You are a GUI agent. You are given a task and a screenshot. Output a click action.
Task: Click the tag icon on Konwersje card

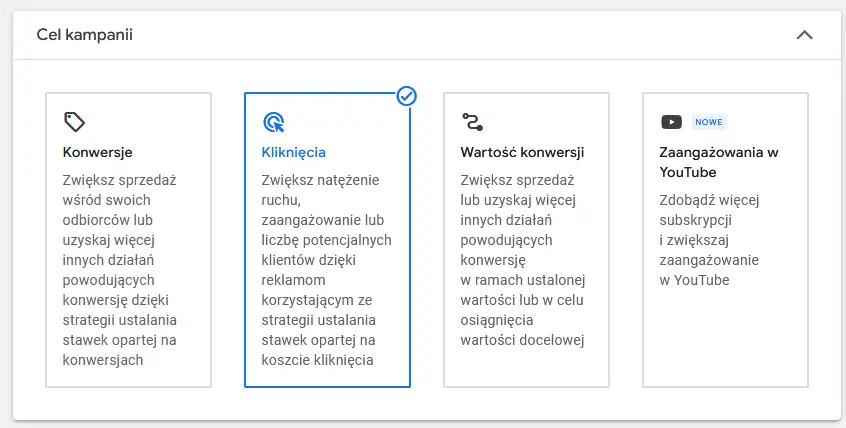pos(74,122)
